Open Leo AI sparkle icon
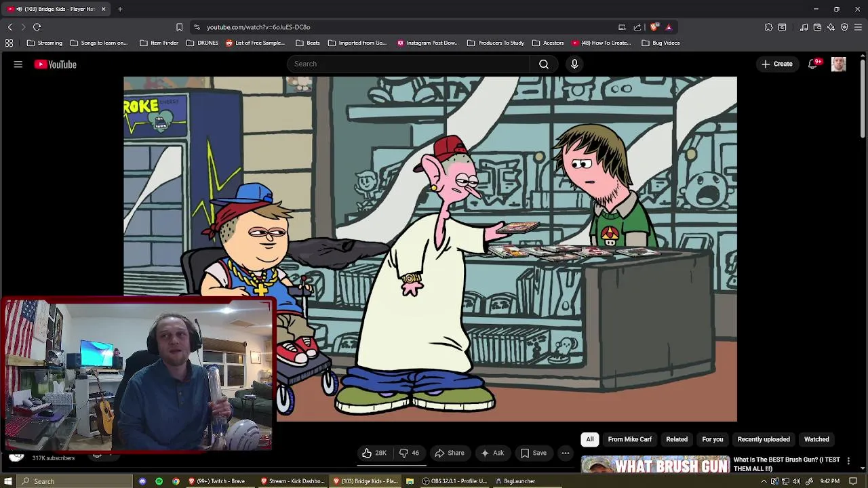868x488 pixels. tap(831, 27)
